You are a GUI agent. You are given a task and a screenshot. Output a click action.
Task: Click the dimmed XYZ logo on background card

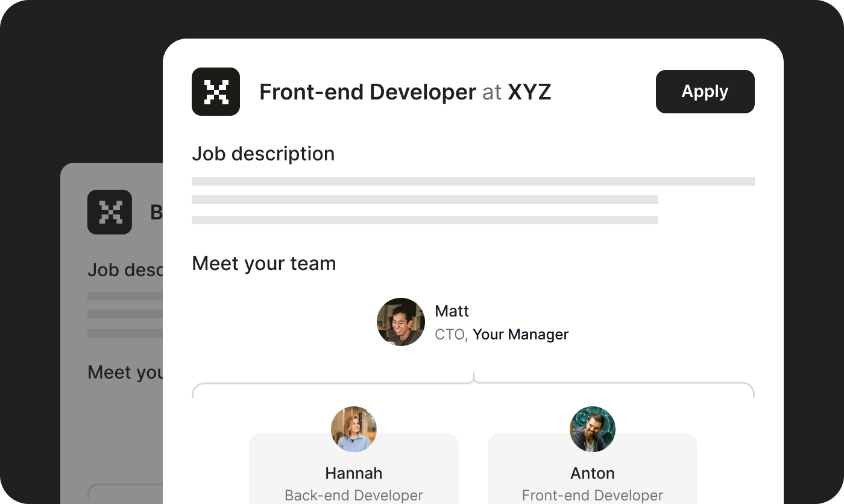[110, 212]
